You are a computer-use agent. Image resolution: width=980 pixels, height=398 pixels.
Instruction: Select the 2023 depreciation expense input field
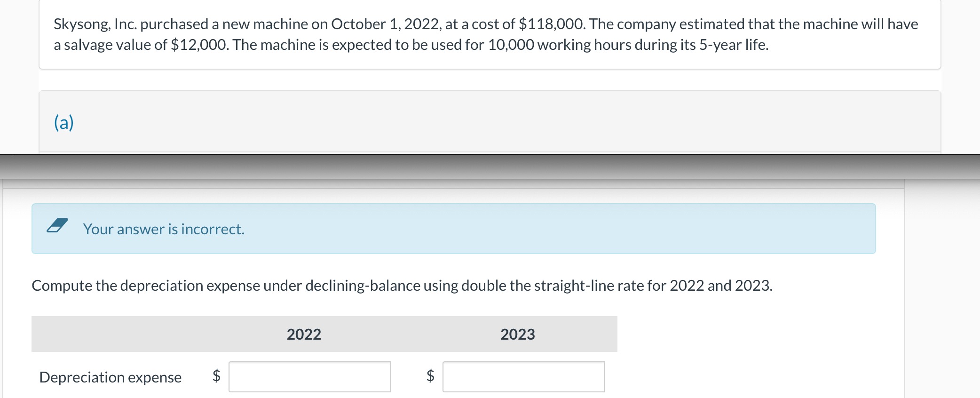tap(524, 377)
